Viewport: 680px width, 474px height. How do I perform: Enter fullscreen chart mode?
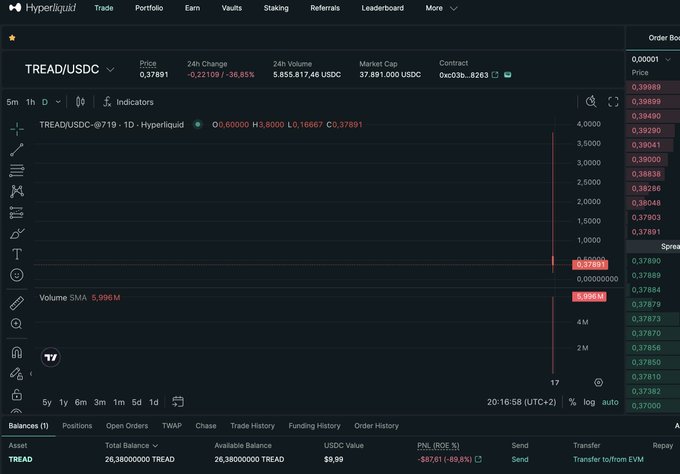point(613,102)
